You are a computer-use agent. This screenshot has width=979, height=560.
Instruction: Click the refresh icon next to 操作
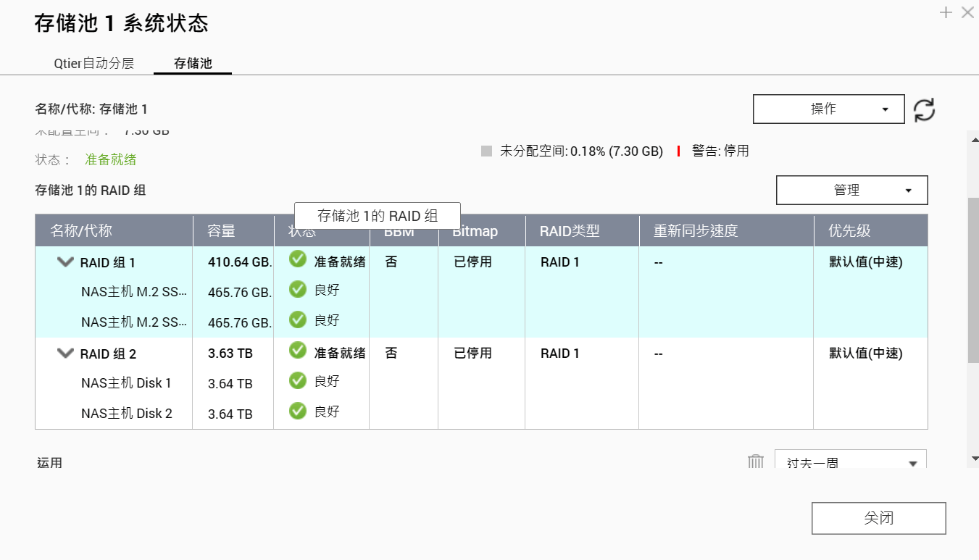(x=924, y=109)
